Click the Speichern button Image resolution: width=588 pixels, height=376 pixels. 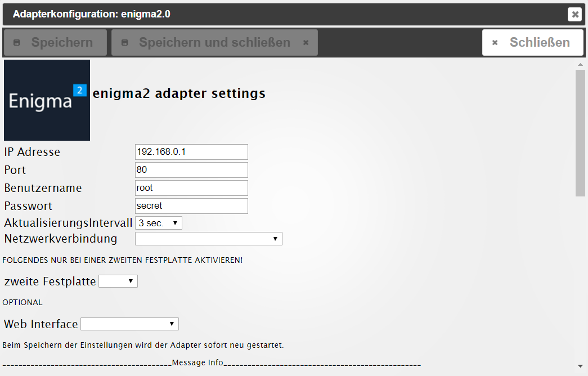(55, 42)
